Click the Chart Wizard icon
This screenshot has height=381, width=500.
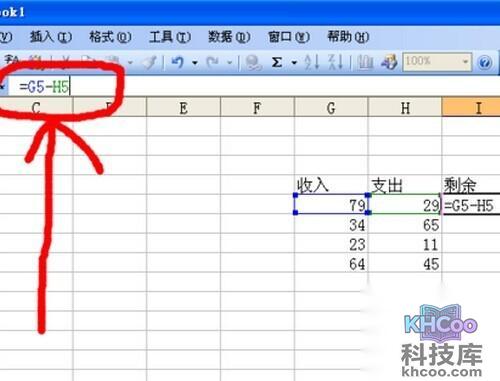point(365,62)
